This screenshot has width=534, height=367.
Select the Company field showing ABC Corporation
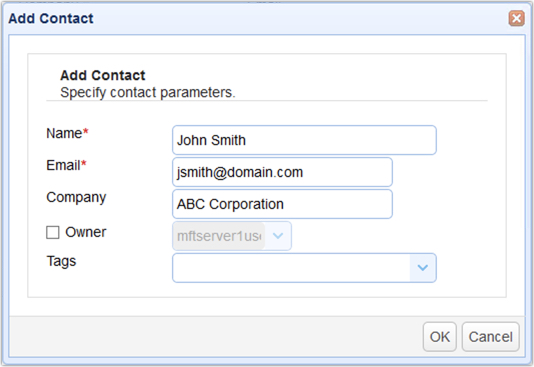coord(282,204)
